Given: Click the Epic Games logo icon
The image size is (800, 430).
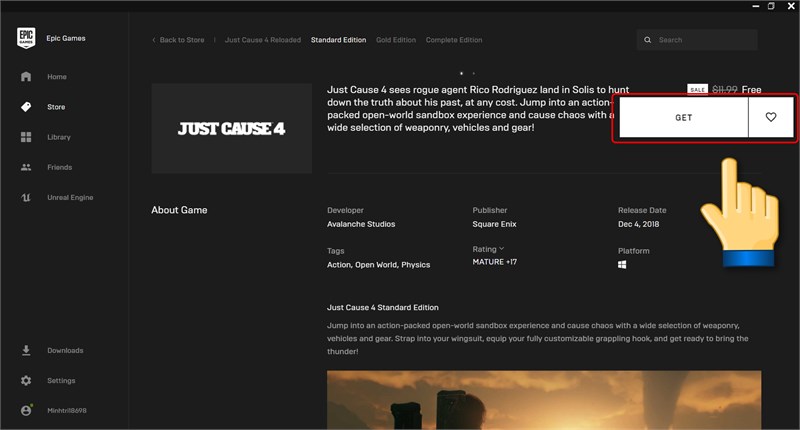Looking at the screenshot, I should pyautogui.click(x=26, y=38).
